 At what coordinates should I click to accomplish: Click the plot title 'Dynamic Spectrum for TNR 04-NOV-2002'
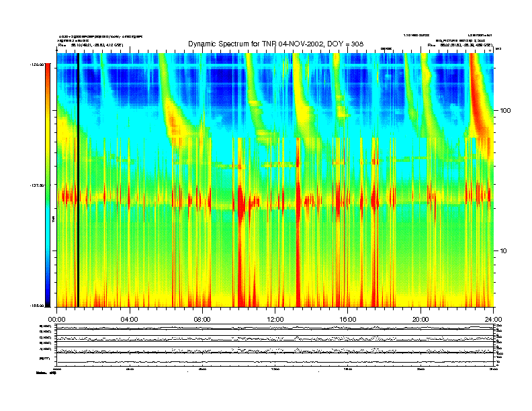(x=275, y=44)
